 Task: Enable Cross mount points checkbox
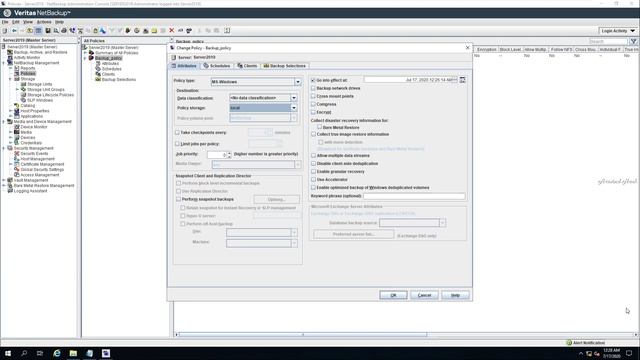pyautogui.click(x=313, y=96)
